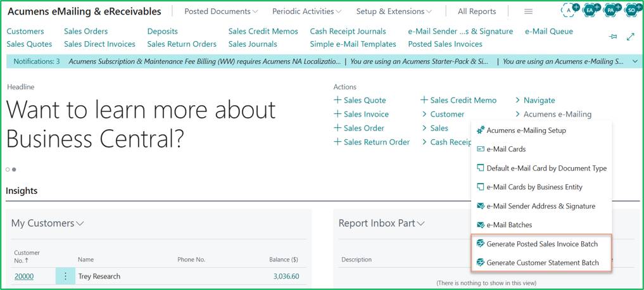Open the Sales Credit Memos link
The image size is (644, 290).
click(263, 31)
